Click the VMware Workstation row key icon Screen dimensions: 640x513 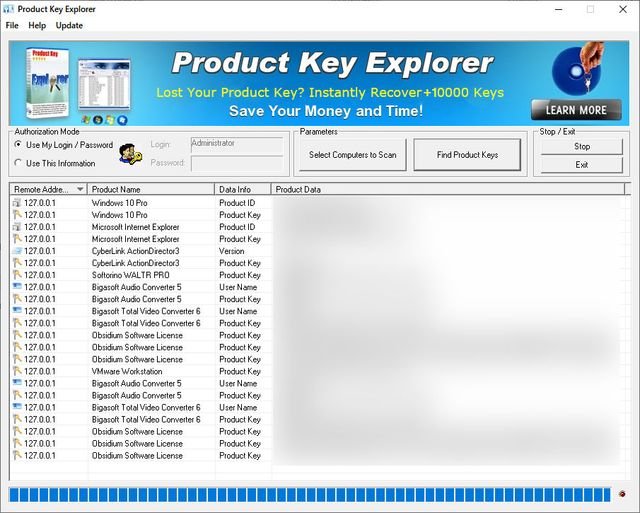[17, 371]
